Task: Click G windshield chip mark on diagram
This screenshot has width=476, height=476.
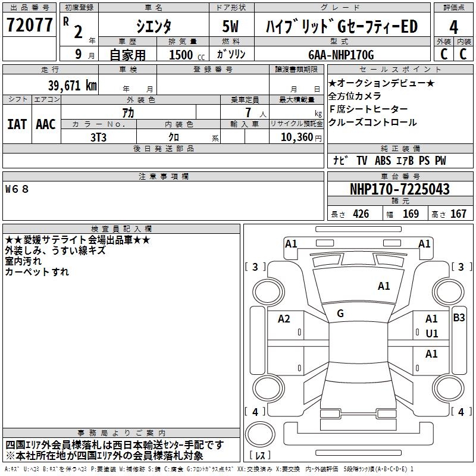Action: point(340,314)
